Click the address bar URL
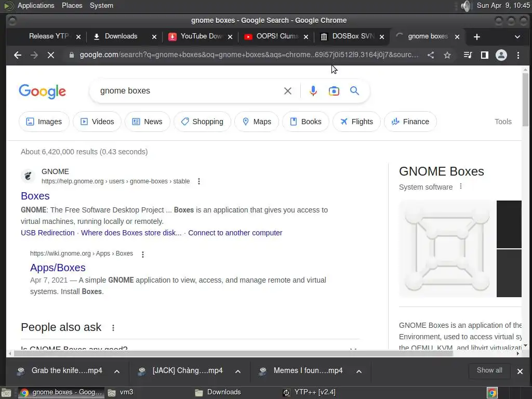 click(249, 55)
